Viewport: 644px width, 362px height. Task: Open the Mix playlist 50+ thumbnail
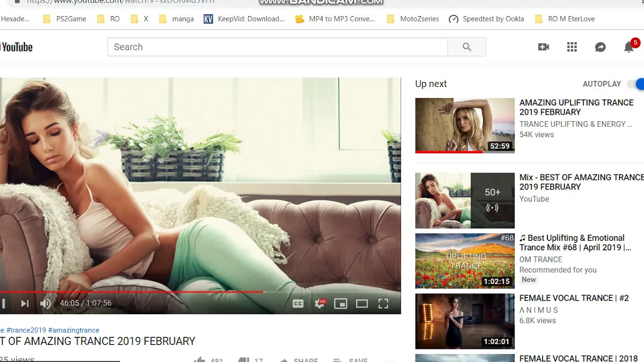(x=465, y=201)
